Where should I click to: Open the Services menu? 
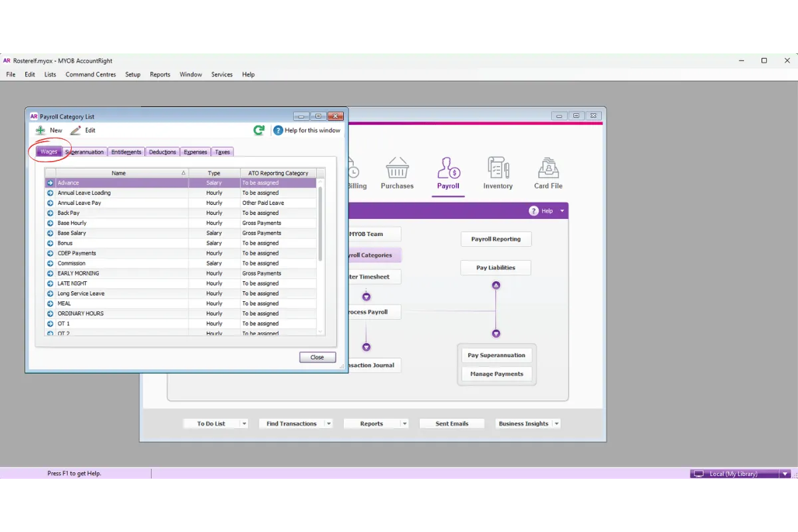[222, 74]
